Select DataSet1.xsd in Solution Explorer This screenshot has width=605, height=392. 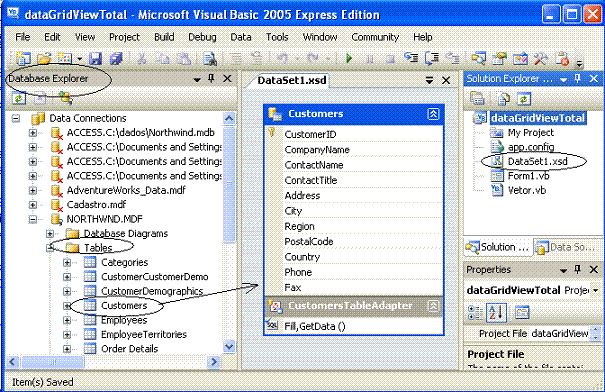pos(537,161)
